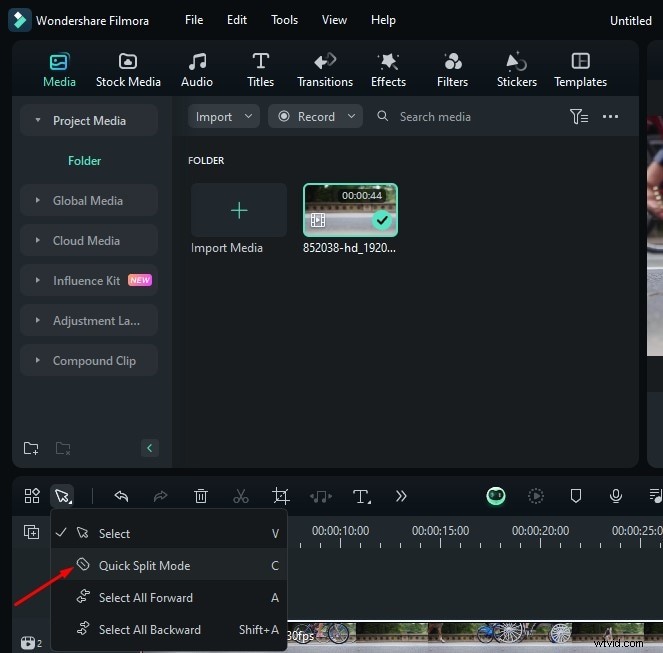Open the Stock Media tab

point(128,70)
